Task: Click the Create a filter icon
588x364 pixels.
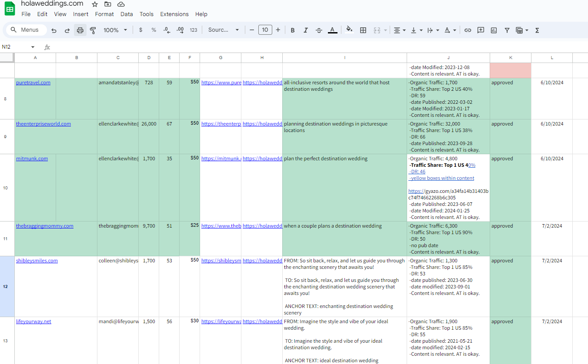Action: (x=507, y=30)
